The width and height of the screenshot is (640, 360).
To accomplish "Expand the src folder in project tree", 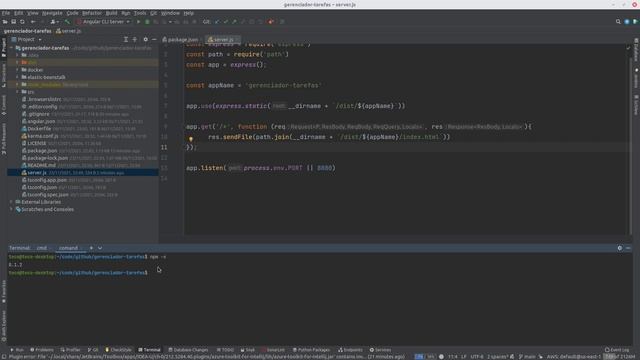I will coord(17,92).
